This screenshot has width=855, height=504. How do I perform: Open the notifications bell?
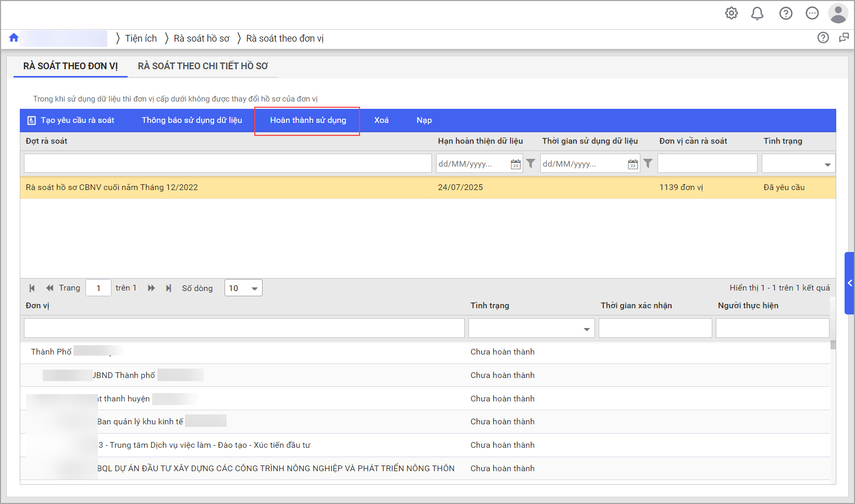tap(757, 14)
